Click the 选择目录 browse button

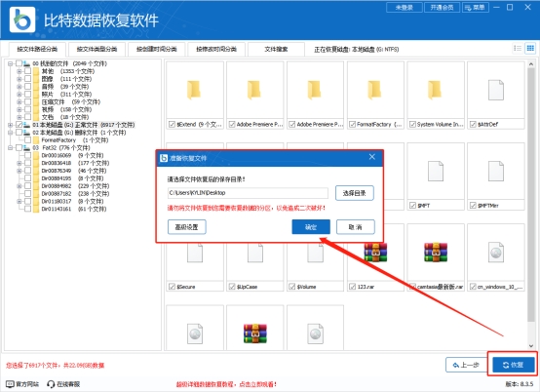point(355,193)
